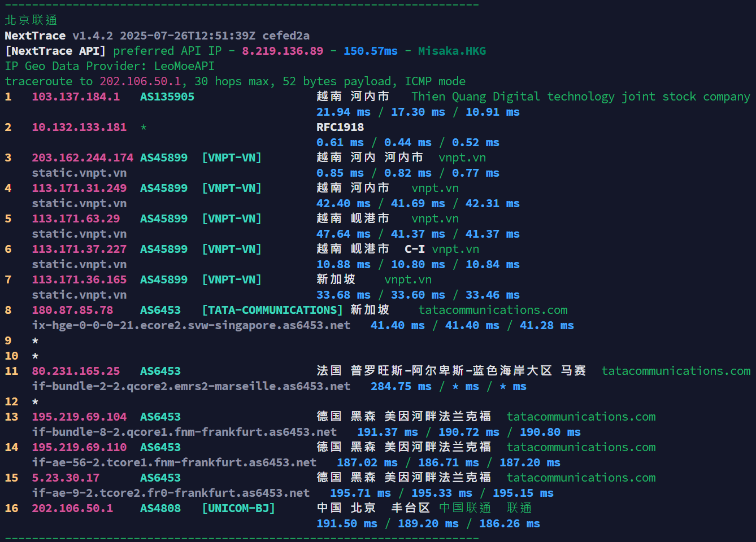Select hop 14 IP 195.219.69.110
This screenshot has width=756, height=542.
[79, 447]
